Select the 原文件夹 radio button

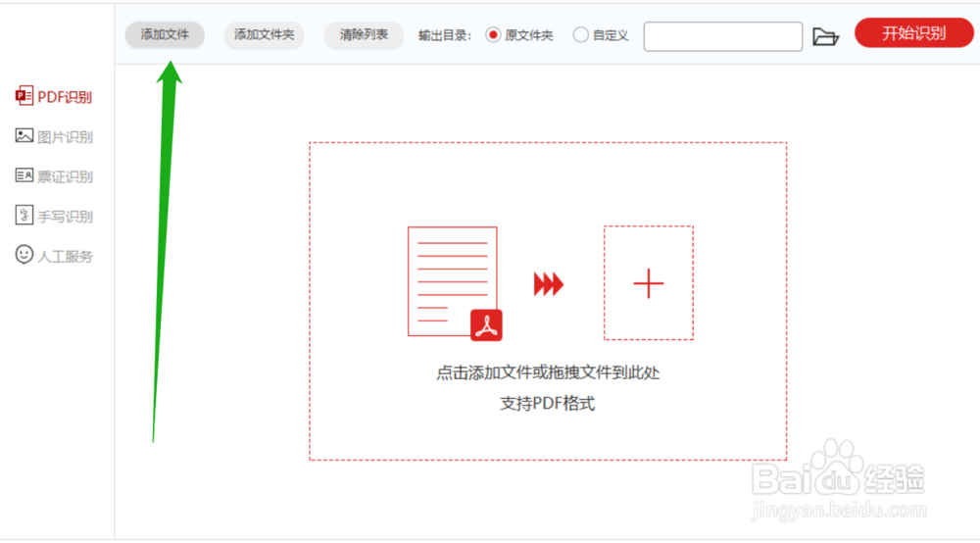[493, 35]
